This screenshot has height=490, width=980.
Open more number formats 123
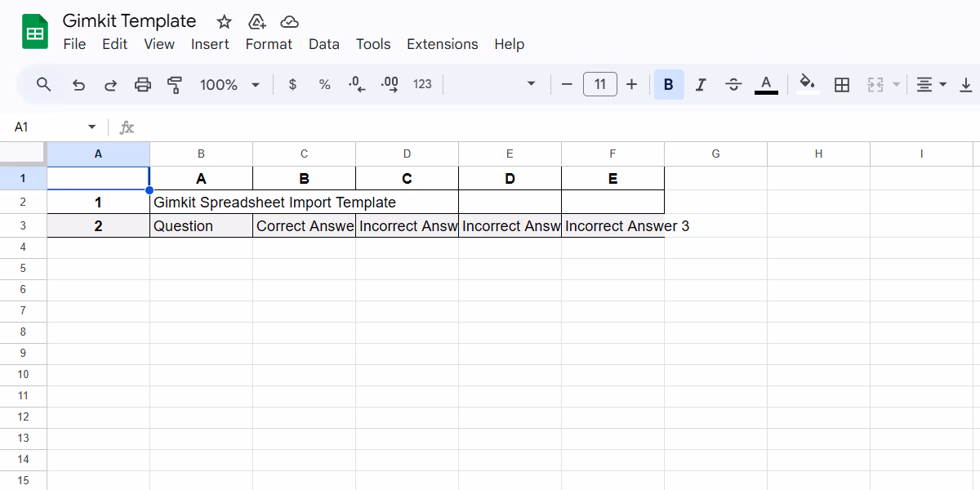422,84
